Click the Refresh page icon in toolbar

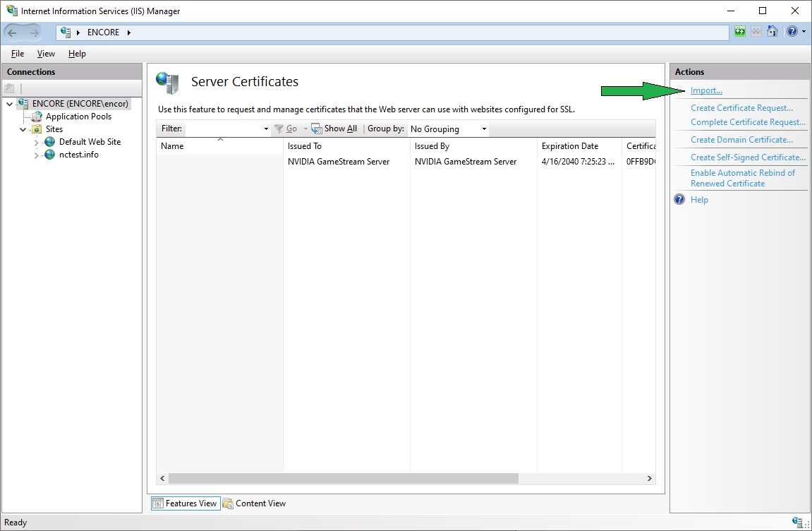[x=739, y=32]
